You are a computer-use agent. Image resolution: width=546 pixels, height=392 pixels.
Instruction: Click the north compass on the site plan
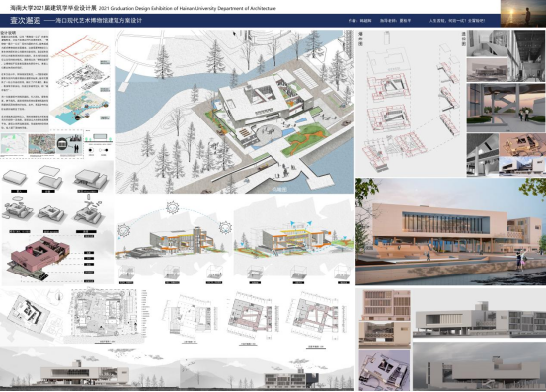pyautogui.click(x=59, y=297)
